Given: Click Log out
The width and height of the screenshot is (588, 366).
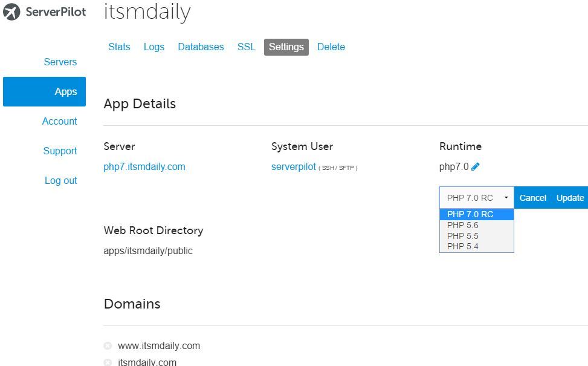Looking at the screenshot, I should point(60,180).
